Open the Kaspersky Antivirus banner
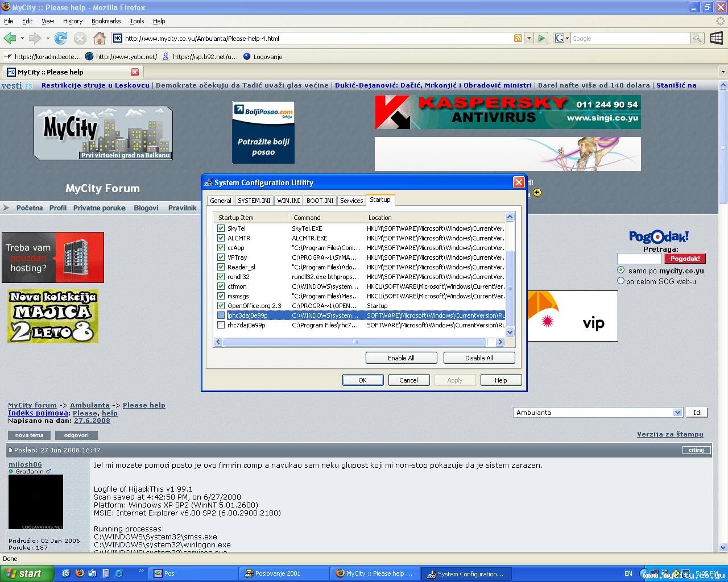Image resolution: width=728 pixels, height=582 pixels. point(507,112)
